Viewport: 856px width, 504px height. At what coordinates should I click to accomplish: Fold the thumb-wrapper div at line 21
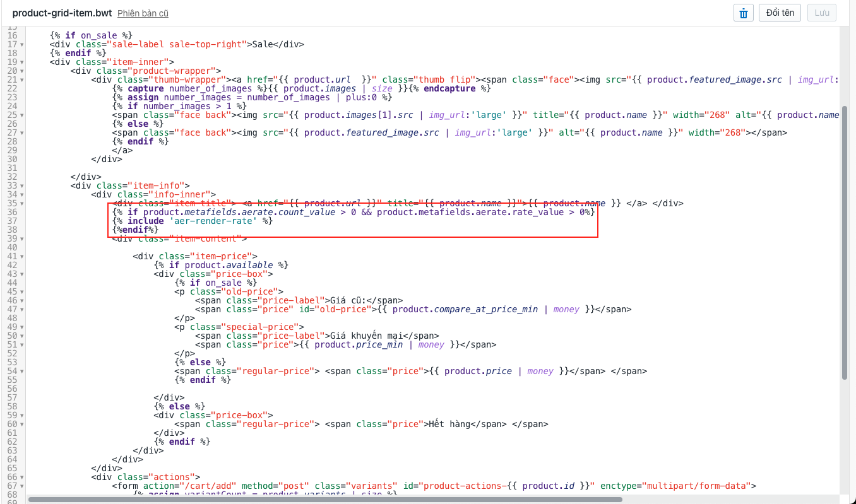[x=21, y=80]
